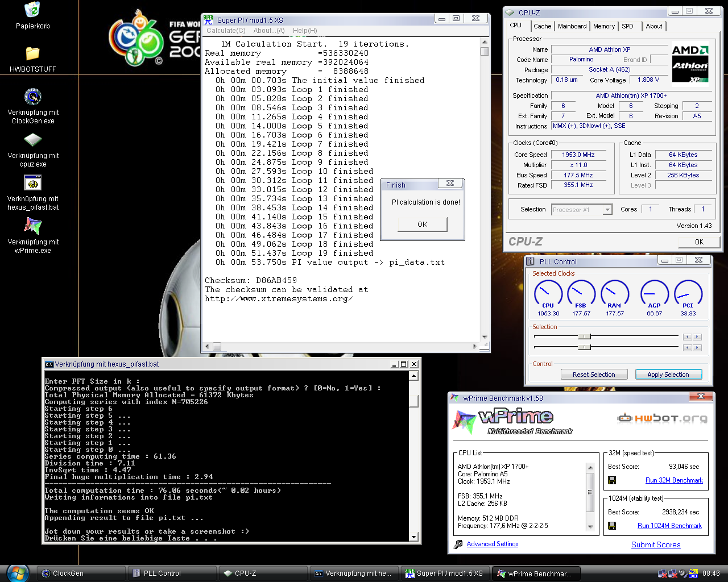Switch to the About tab in CPU-Z
Image resolution: width=728 pixels, height=582 pixels.
pyautogui.click(x=654, y=26)
